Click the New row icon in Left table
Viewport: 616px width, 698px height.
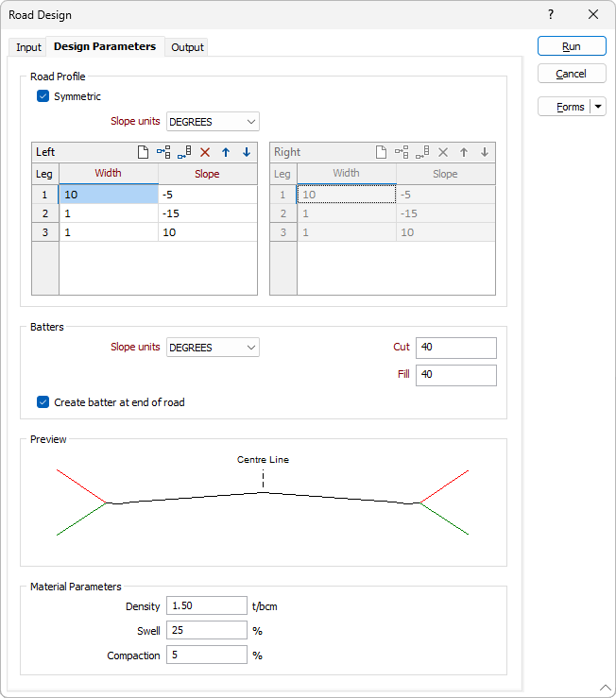tap(143, 152)
